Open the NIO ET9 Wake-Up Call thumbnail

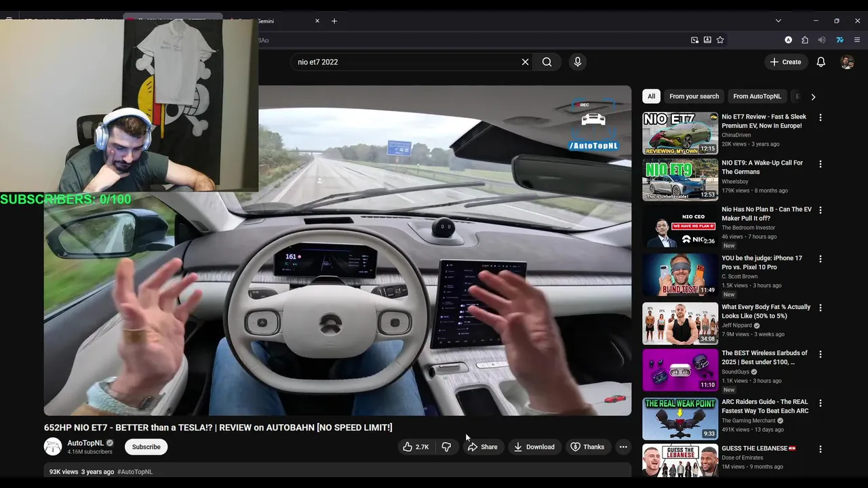[x=680, y=180]
